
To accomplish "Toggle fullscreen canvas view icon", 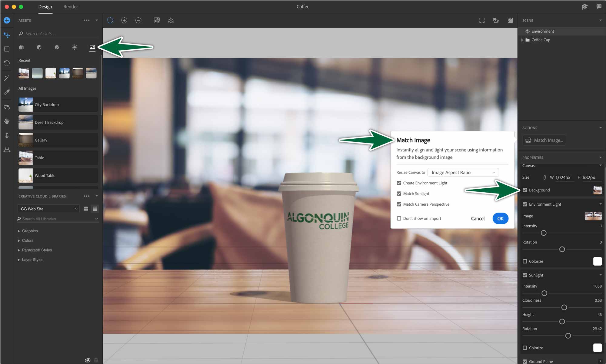I will [x=482, y=20].
